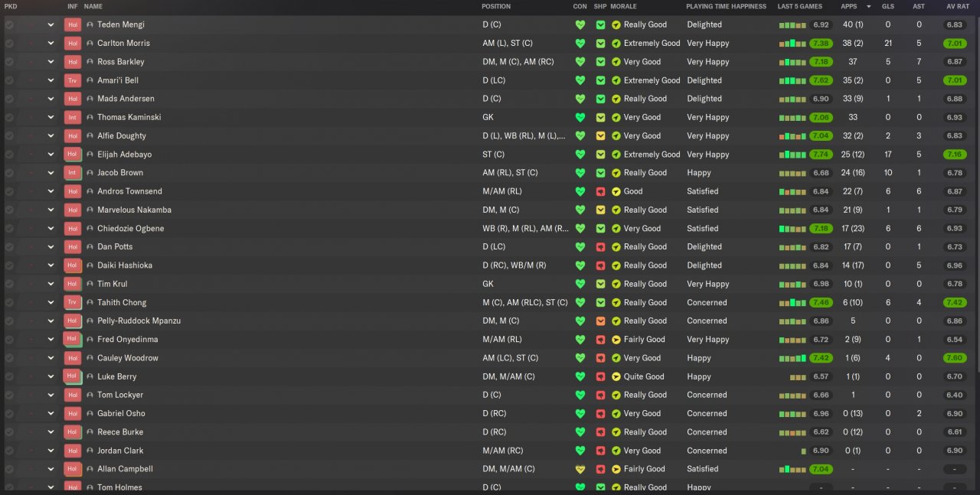Open Carlton Morris's player profile
Image resolution: width=980 pixels, height=495 pixels.
123,44
